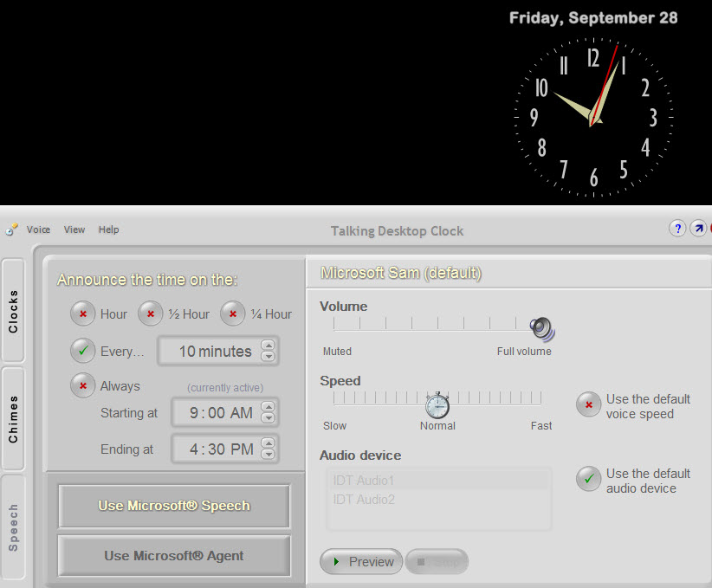Decrease the Starting at time with the down arrow
712x588 pixels.
click(269, 417)
